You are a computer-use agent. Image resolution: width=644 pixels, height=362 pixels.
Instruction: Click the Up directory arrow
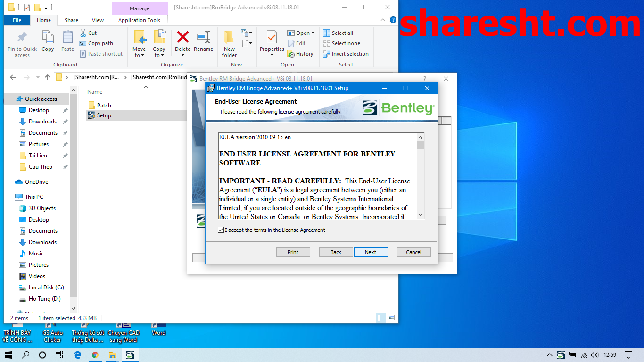[x=47, y=77]
